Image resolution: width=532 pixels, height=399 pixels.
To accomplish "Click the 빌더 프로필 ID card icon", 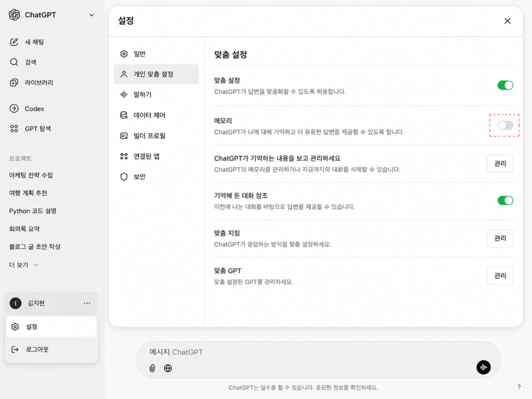I will click(x=124, y=136).
